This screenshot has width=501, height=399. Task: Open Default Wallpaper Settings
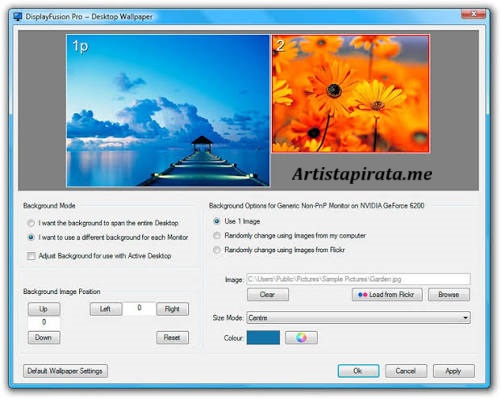(65, 371)
